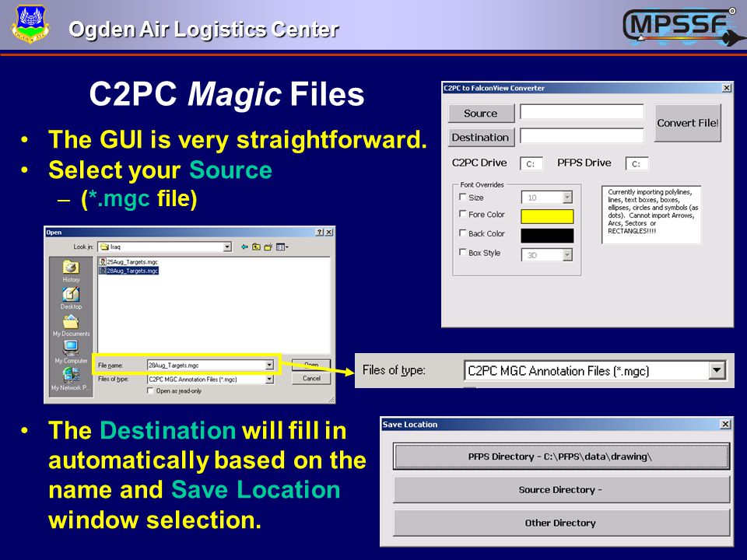Click the Open button in Open dialog
The image size is (747, 560).
coord(311,364)
